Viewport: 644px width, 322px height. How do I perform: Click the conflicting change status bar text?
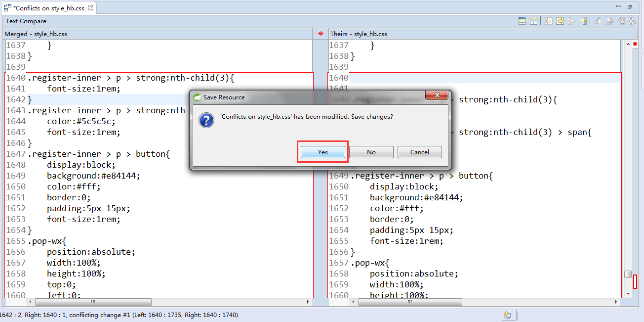[119, 315]
